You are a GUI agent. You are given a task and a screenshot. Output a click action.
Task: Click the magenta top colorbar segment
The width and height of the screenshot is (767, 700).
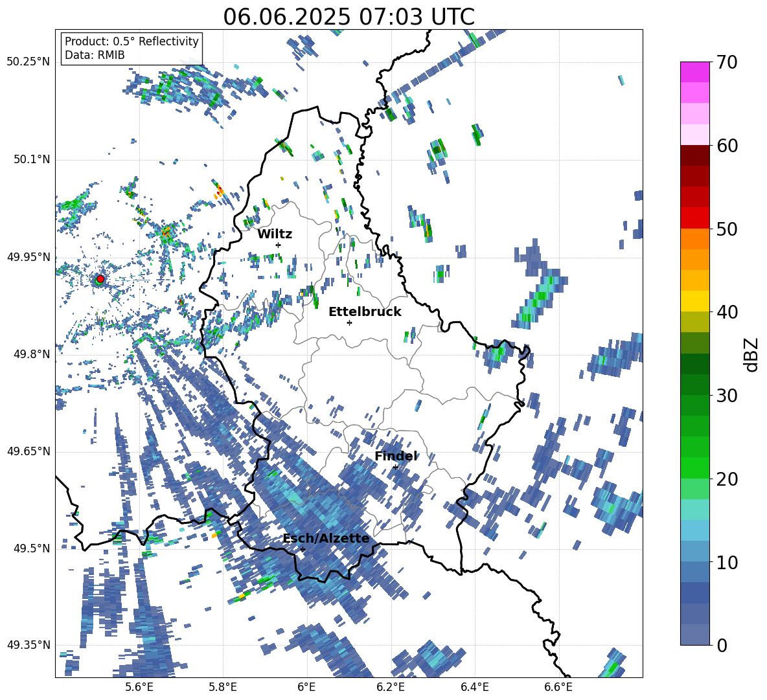point(694,72)
